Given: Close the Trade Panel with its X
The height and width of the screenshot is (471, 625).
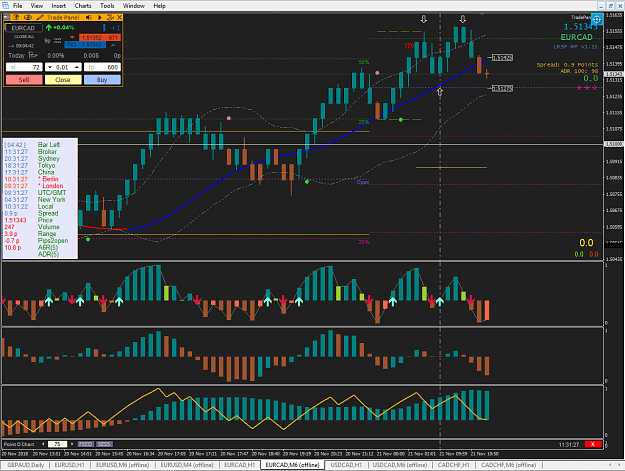Looking at the screenshot, I should [119, 17].
